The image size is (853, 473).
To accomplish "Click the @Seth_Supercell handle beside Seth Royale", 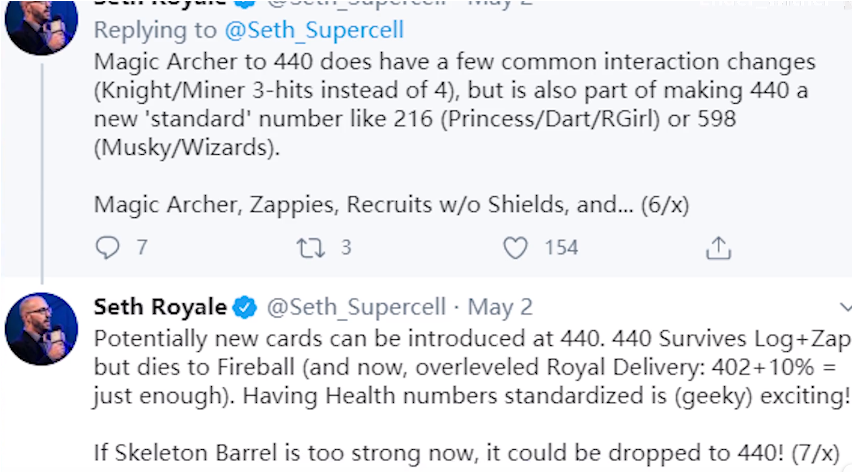I will (x=356, y=308).
